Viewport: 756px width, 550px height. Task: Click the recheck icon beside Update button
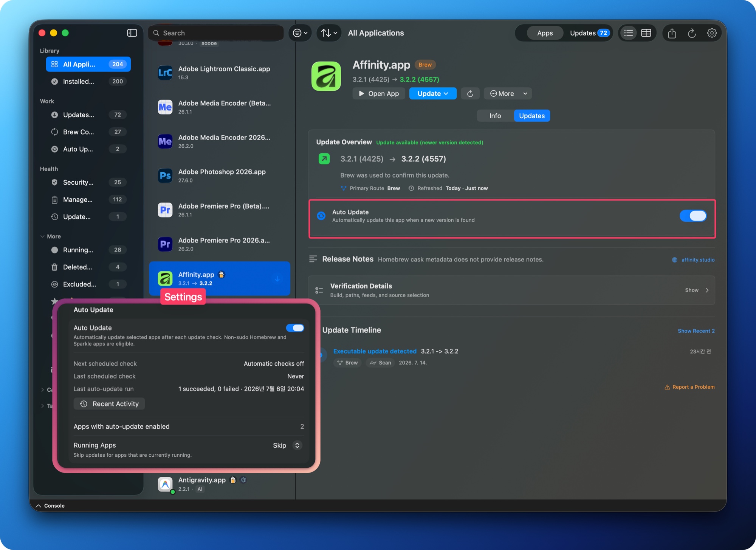coord(470,94)
